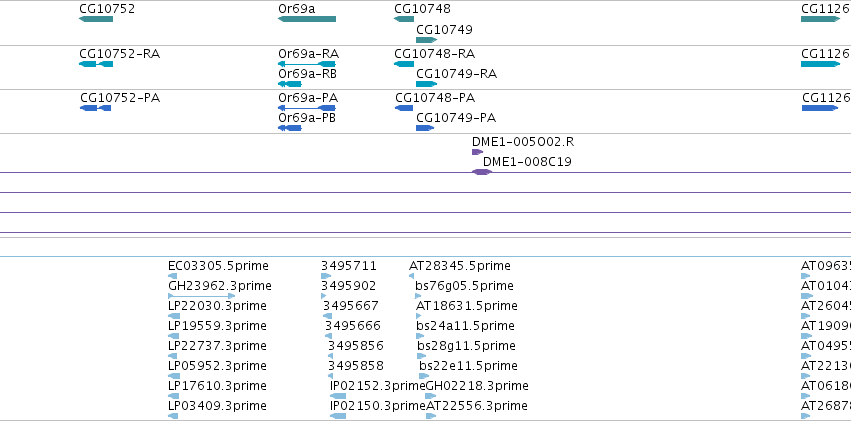The height and width of the screenshot is (421, 851).
Task: Open the AT28345.5prime EST label
Action: [460, 266]
